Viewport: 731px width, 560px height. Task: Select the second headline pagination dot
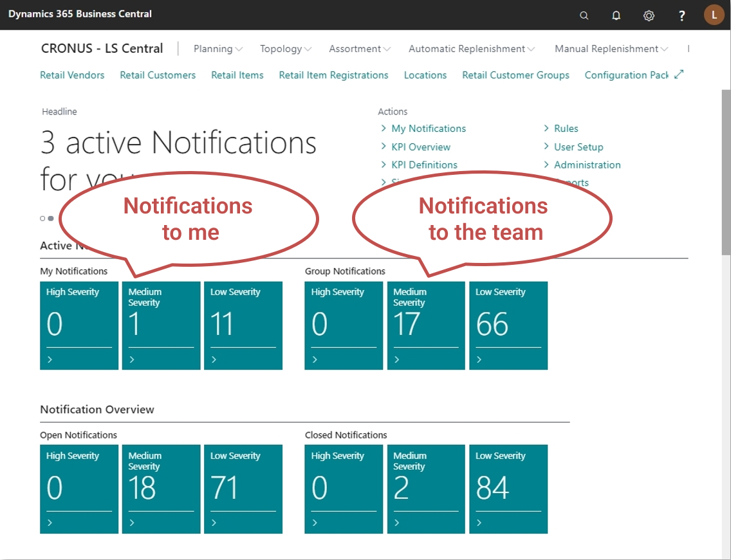coord(51,218)
